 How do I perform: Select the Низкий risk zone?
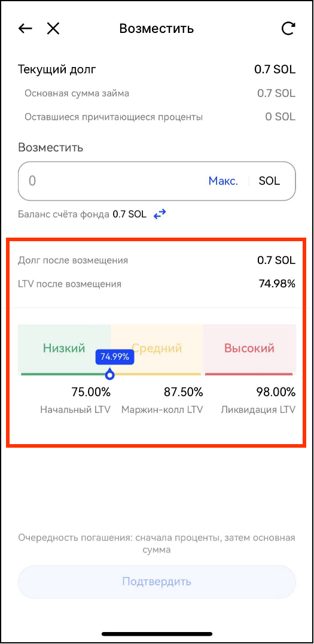pyautogui.click(x=65, y=348)
